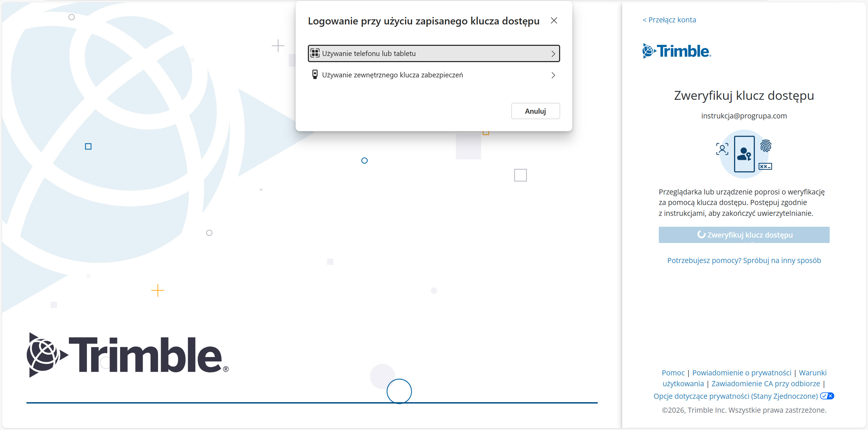Click the password field icon in illustration
Viewport: 868px width, 430px height.
(765, 166)
